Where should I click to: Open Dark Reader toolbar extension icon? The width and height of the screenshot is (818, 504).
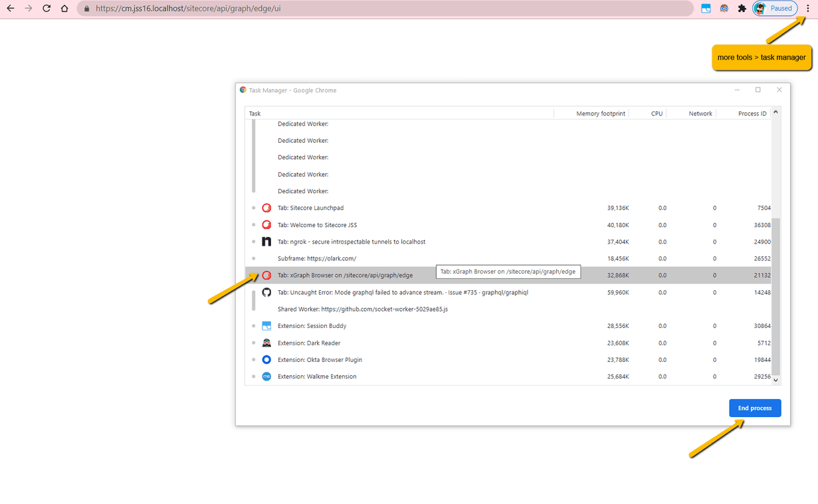[724, 9]
